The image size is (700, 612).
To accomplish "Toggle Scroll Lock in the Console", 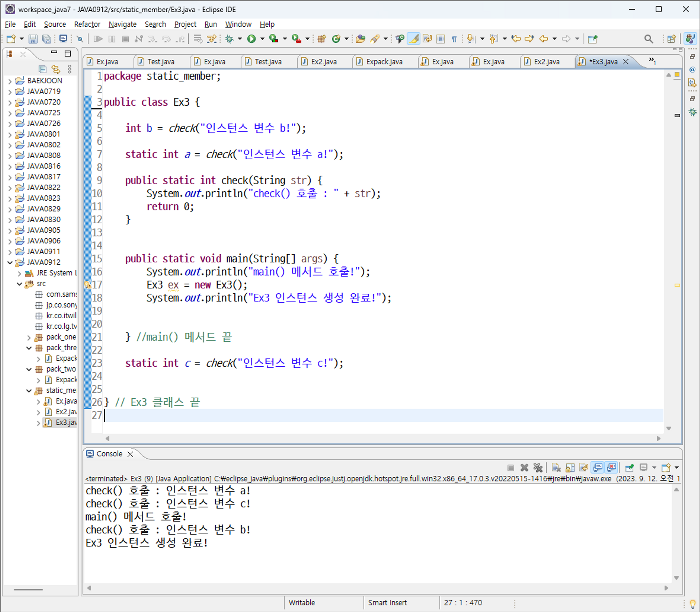I will pyautogui.click(x=570, y=468).
